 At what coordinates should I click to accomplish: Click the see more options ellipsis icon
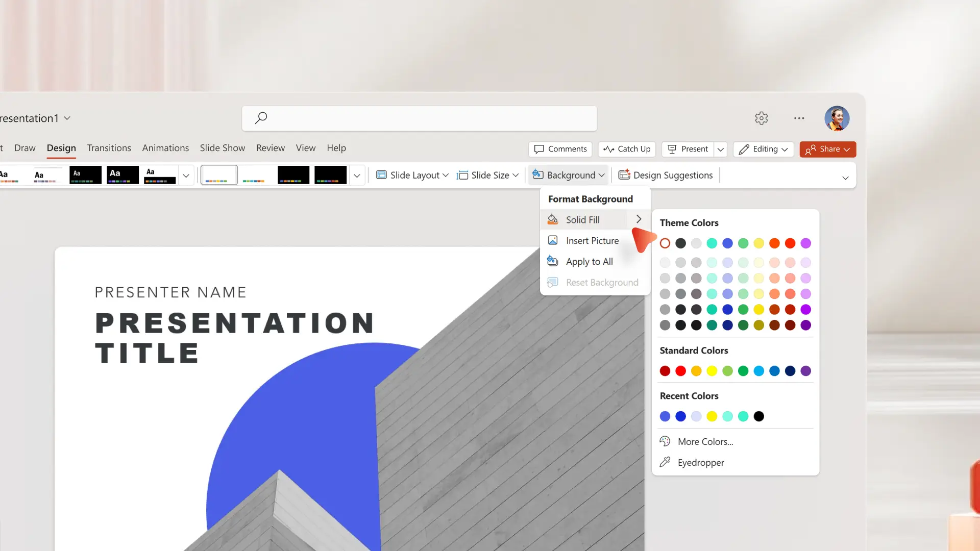(x=799, y=118)
